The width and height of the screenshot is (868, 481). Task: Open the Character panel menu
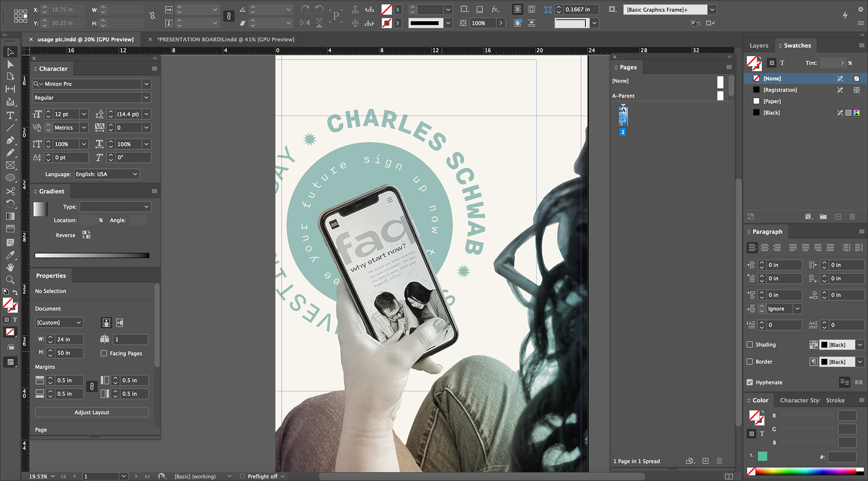(x=154, y=69)
